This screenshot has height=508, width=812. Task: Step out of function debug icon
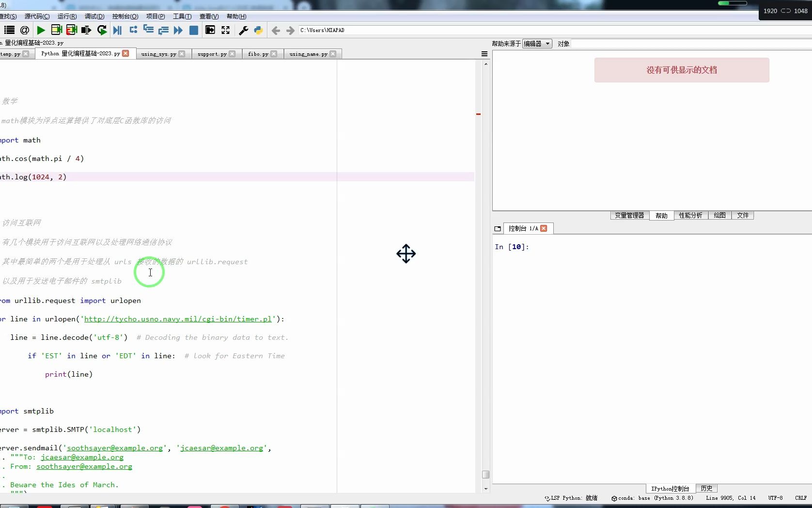[163, 30]
